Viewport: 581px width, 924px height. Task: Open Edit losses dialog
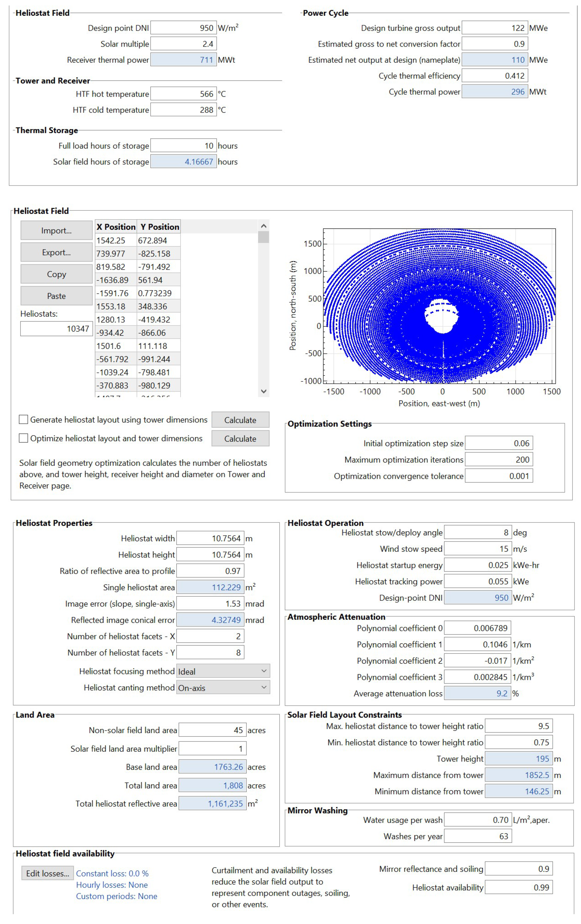(x=48, y=873)
